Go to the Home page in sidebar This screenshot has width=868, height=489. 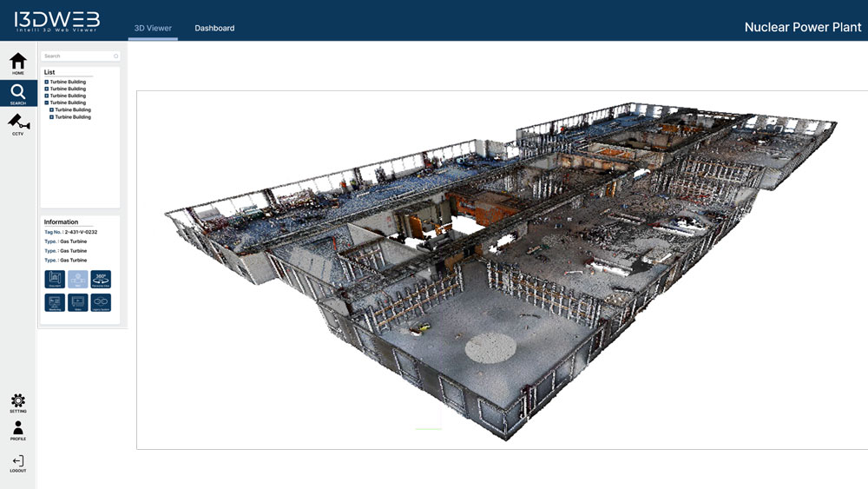[x=18, y=63]
